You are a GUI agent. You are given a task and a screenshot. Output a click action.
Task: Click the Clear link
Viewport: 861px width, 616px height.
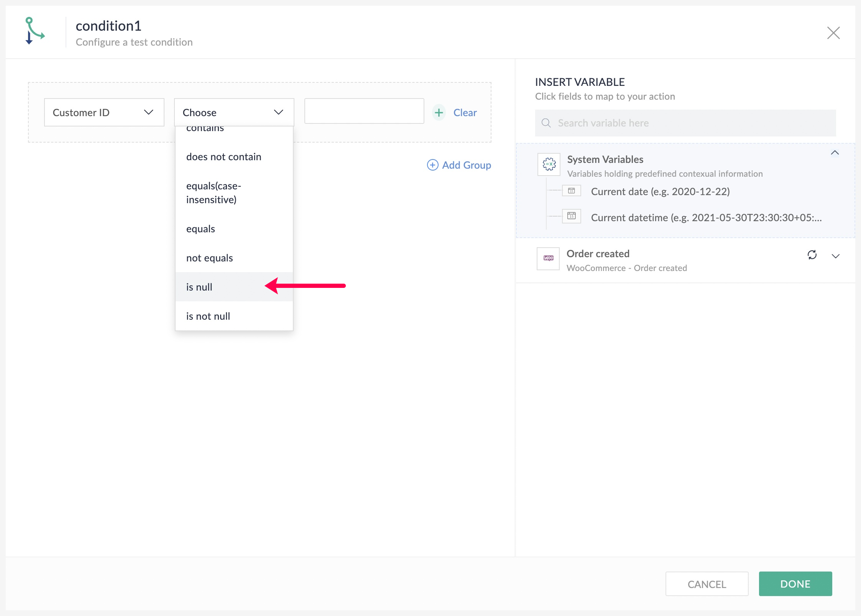(x=465, y=113)
